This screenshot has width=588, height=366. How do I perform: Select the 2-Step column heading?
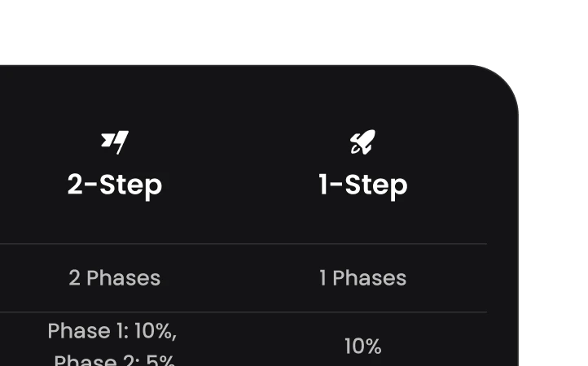click(115, 185)
